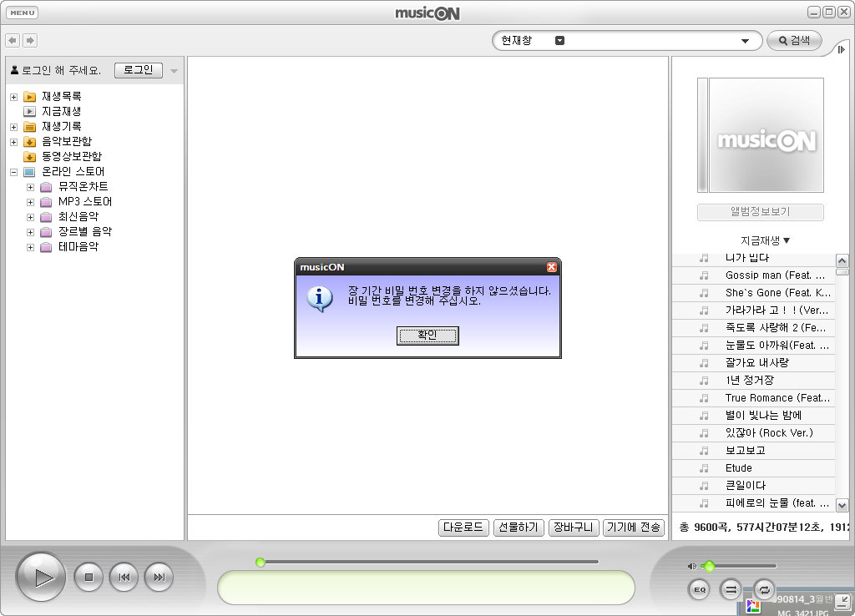Select 지금재생 in the sidebar
855x616 pixels.
pyautogui.click(x=62, y=111)
